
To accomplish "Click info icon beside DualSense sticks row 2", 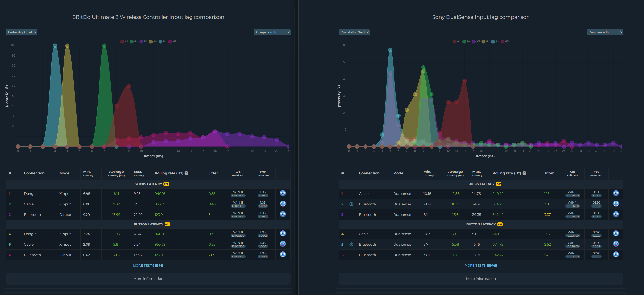I will point(351,204).
